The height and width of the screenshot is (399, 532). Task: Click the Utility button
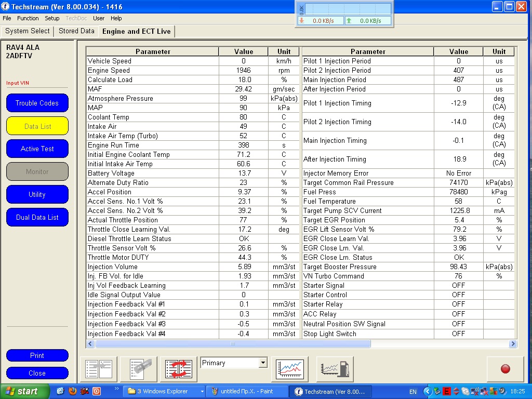(x=37, y=194)
